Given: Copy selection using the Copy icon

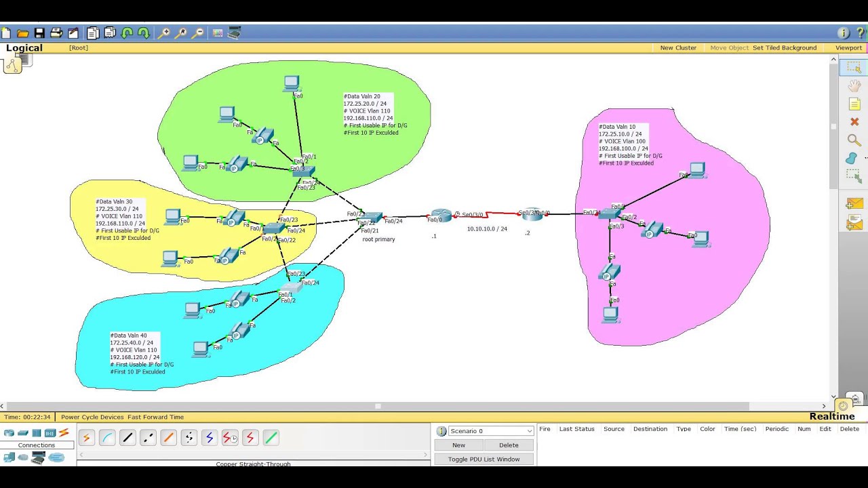Looking at the screenshot, I should click(x=93, y=33).
